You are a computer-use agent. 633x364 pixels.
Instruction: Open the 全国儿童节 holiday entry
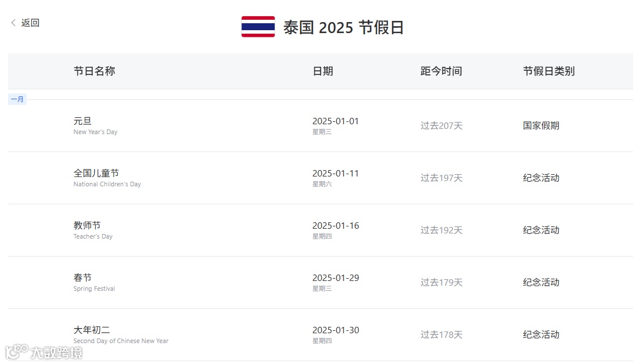click(x=96, y=173)
